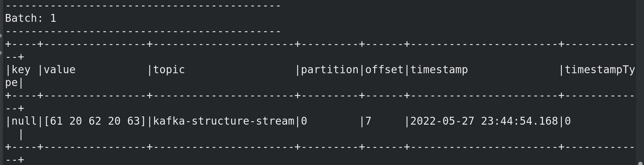Click the scrollbar thumb at bottom right
The height and width of the screenshot is (165, 644).
click(640, 163)
